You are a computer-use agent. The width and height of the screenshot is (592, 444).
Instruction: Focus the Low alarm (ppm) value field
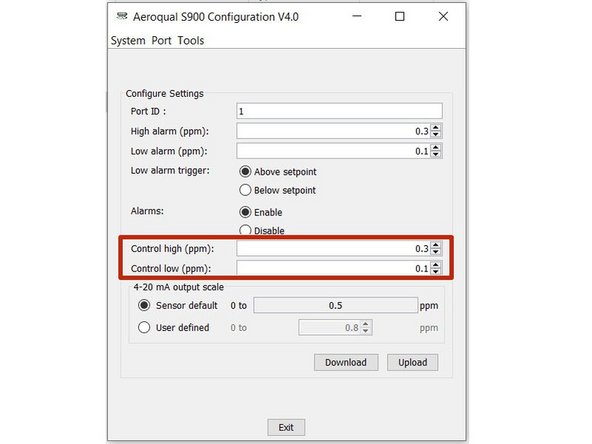pos(333,151)
